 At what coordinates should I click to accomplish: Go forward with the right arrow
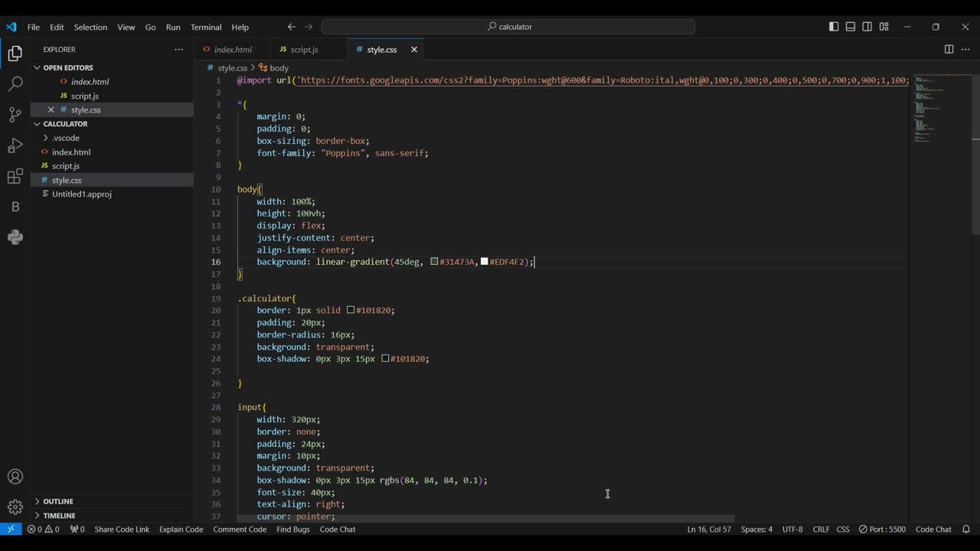click(x=309, y=27)
